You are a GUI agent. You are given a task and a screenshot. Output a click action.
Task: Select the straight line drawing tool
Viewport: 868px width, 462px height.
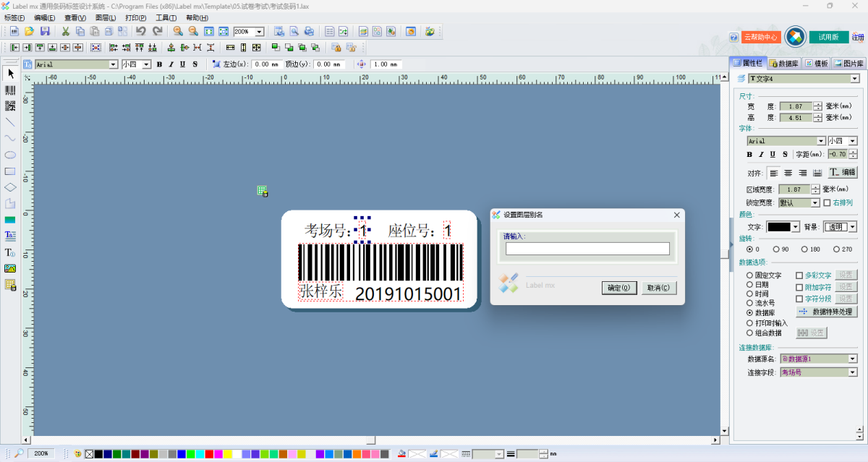[10, 122]
